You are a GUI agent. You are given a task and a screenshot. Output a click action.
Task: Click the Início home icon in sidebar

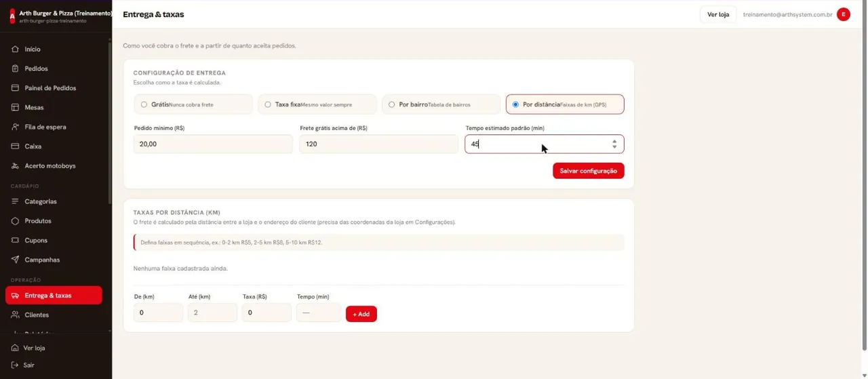click(x=15, y=49)
